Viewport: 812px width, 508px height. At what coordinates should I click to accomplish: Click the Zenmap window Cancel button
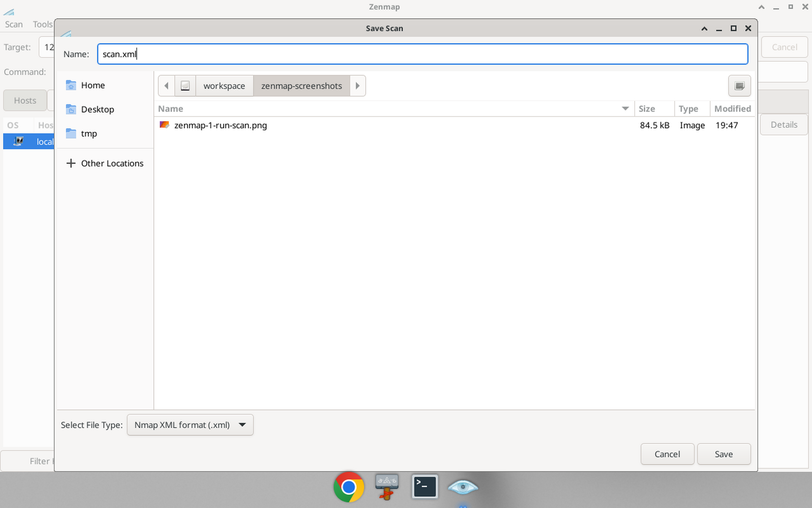(784, 47)
